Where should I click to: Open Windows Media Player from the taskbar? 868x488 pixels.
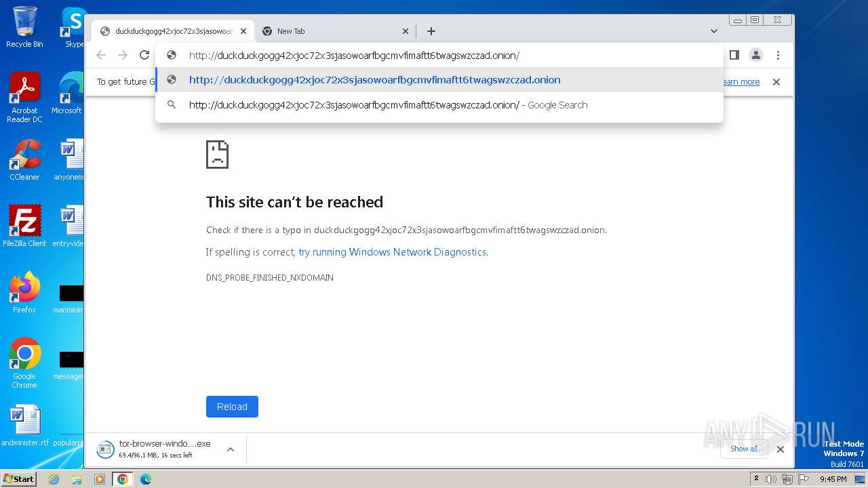click(100, 479)
